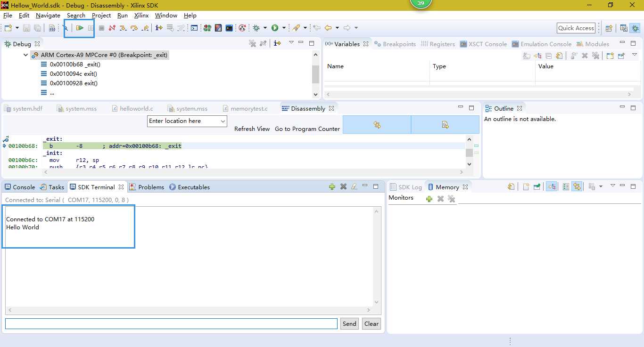Open the memorytest.c editor tab

tap(245, 108)
